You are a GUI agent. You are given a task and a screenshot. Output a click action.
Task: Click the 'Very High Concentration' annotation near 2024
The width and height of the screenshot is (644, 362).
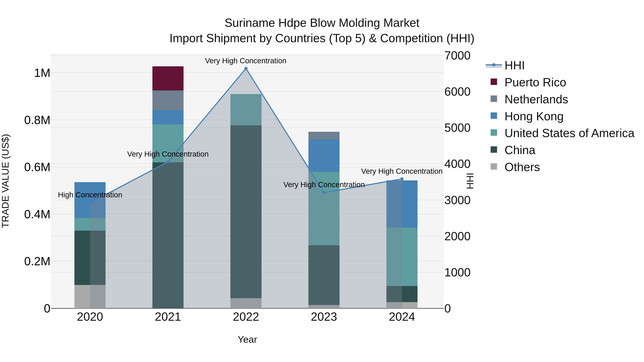click(x=402, y=171)
